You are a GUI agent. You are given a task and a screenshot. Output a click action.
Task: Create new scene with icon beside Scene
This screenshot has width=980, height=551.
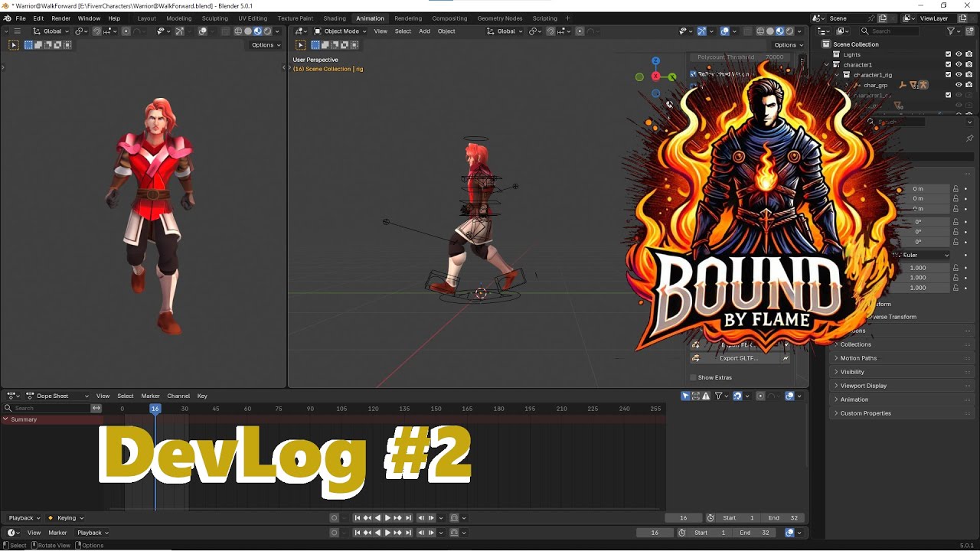click(882, 18)
